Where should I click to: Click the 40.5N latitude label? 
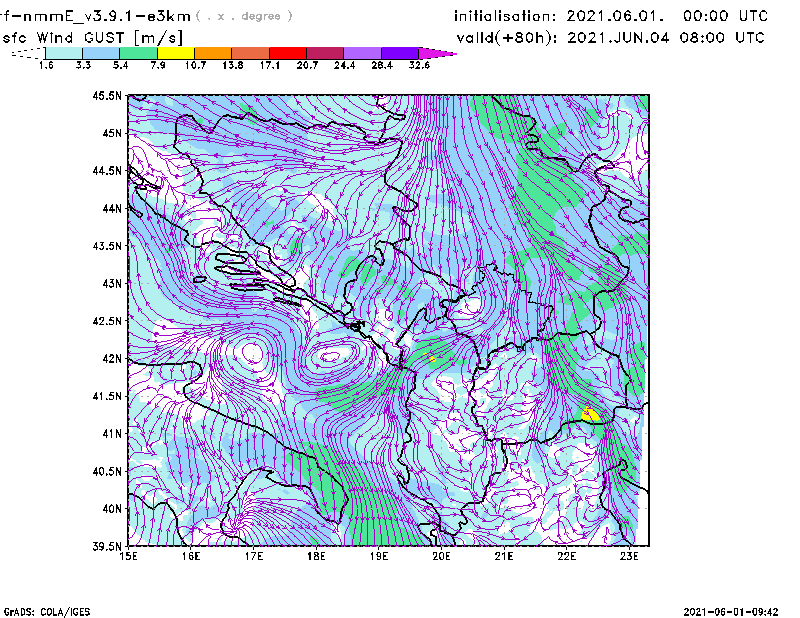pos(107,471)
